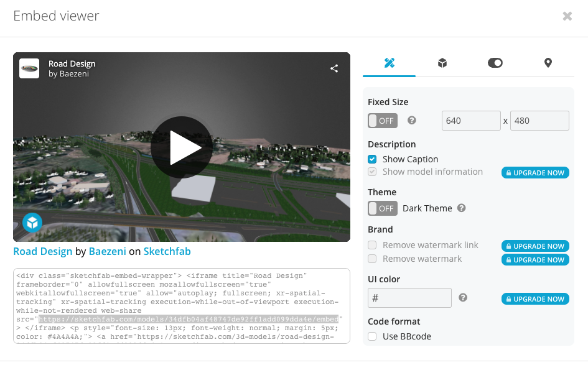Click the Road Design model thumbnail avatar

click(x=29, y=68)
